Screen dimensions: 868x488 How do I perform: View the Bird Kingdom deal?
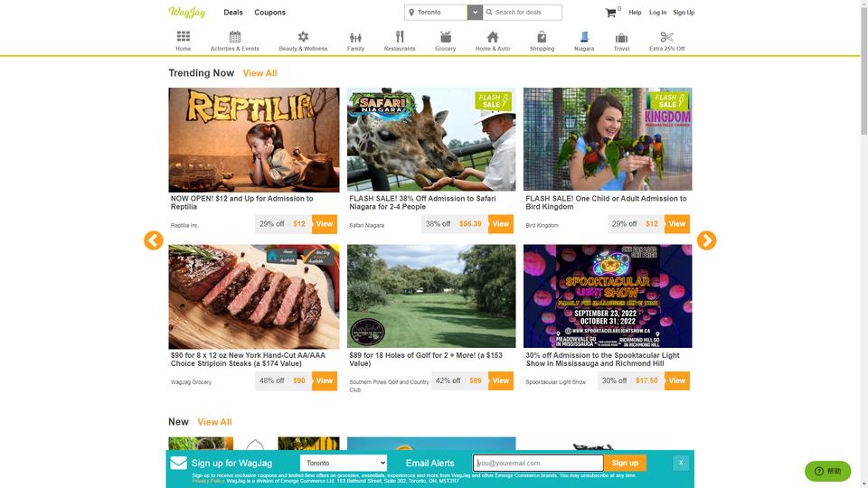(x=677, y=224)
